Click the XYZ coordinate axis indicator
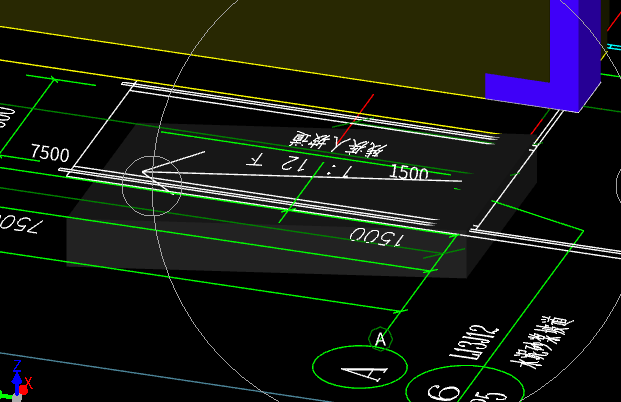621x402 pixels. click(17, 381)
